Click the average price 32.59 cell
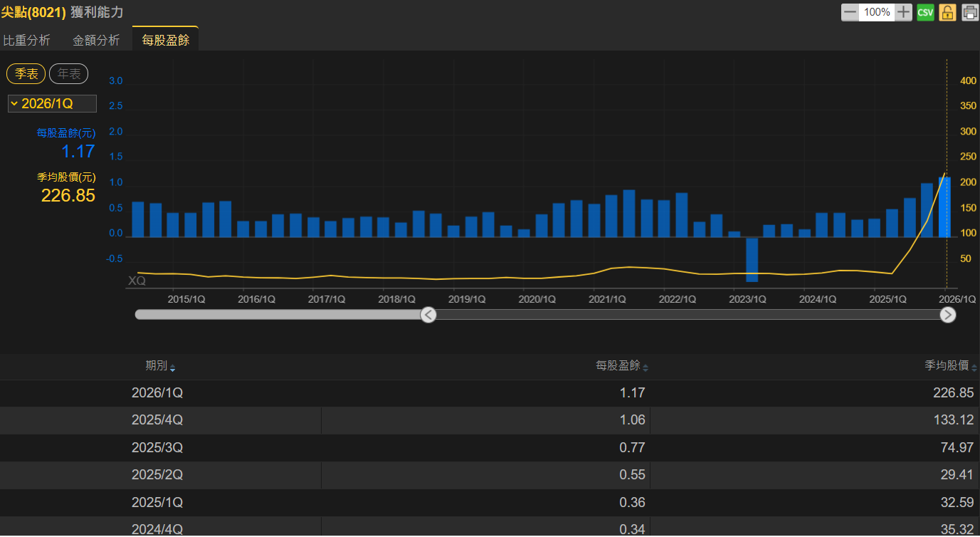 pyautogui.click(x=957, y=503)
